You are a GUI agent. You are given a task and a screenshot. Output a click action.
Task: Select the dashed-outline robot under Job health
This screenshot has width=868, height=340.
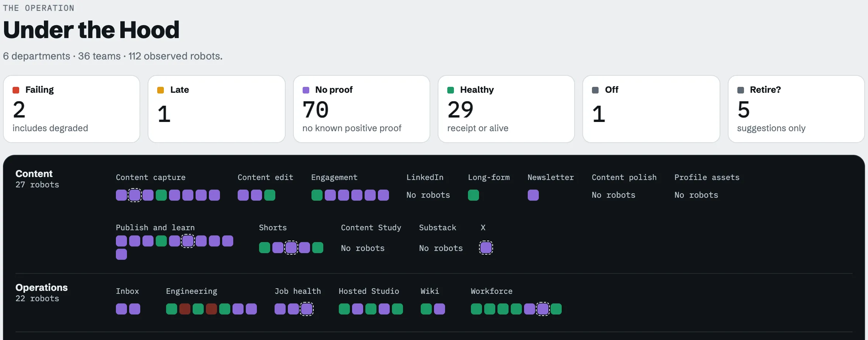click(x=307, y=309)
